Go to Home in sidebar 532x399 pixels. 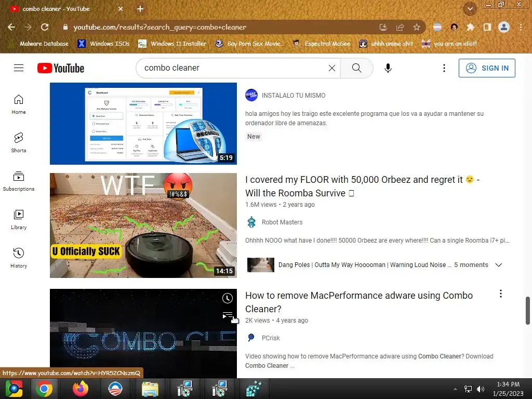click(19, 104)
